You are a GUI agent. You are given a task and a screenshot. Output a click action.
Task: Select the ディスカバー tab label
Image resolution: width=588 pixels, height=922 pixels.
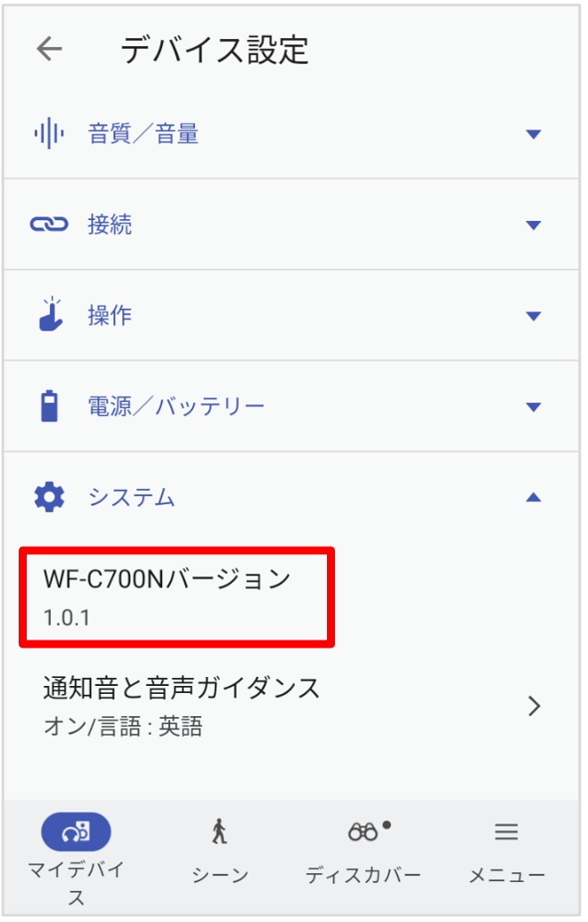click(x=363, y=876)
